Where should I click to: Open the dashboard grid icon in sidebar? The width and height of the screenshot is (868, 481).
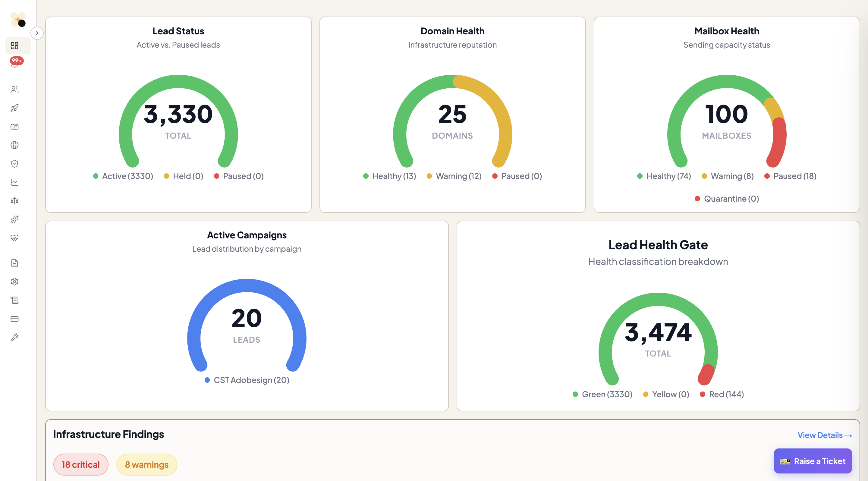click(14, 46)
